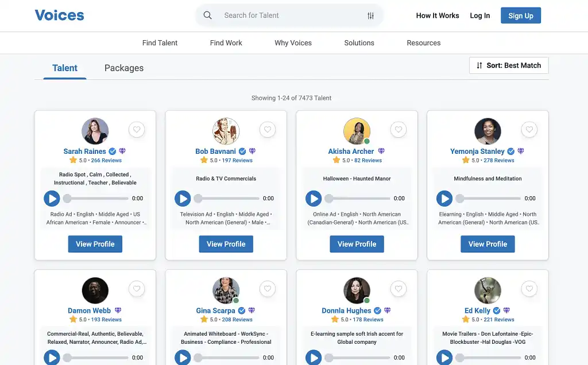Open Sort: Best Match dropdown
The width and height of the screenshot is (588, 365).
click(x=508, y=65)
